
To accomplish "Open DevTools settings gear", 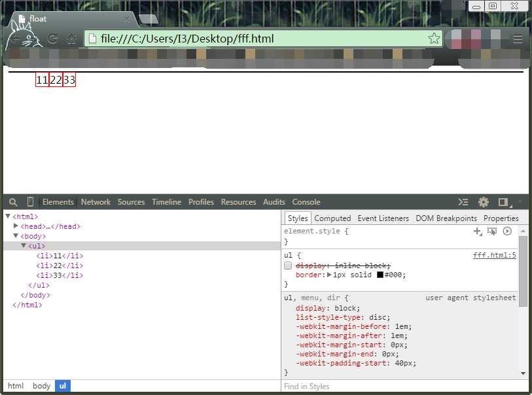I will click(x=484, y=202).
